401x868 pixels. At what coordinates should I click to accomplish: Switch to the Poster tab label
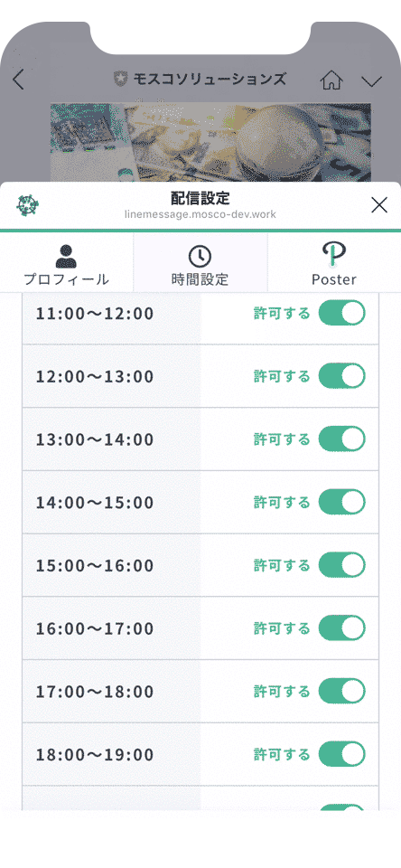tap(334, 279)
